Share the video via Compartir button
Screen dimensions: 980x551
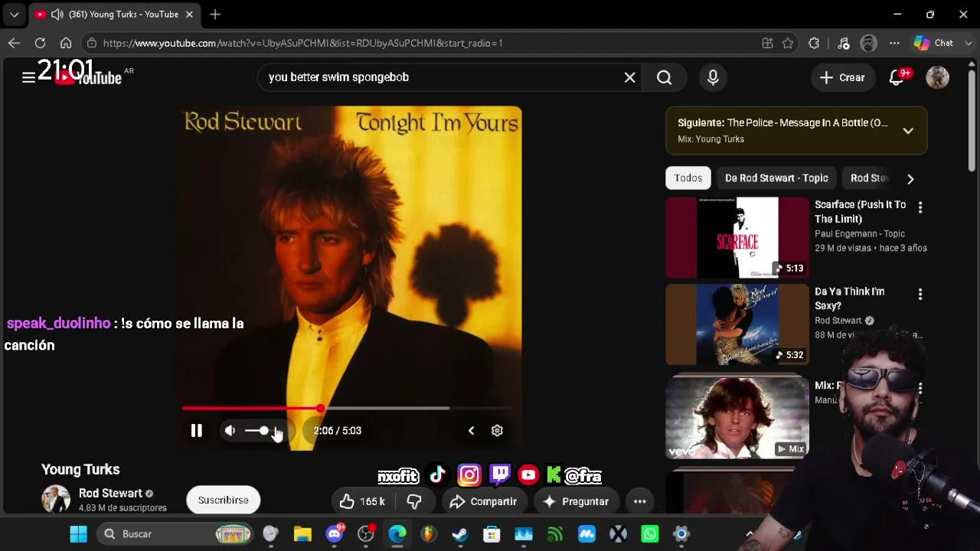coord(483,501)
